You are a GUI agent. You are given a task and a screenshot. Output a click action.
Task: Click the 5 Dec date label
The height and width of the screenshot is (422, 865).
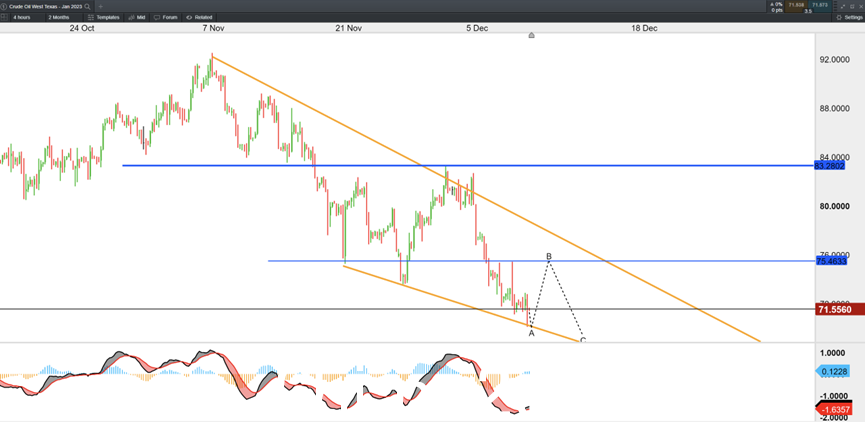[x=477, y=29]
